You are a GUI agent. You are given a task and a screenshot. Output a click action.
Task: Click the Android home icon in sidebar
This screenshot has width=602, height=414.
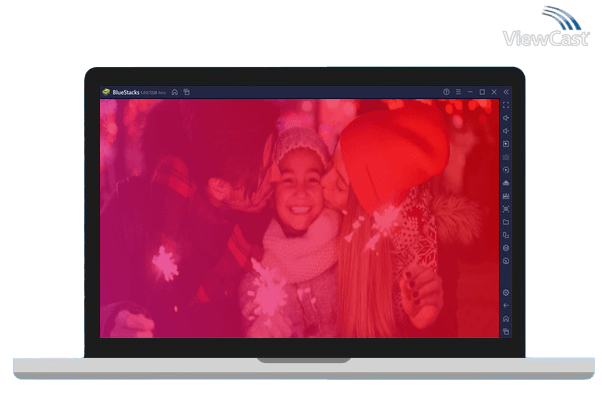506,319
